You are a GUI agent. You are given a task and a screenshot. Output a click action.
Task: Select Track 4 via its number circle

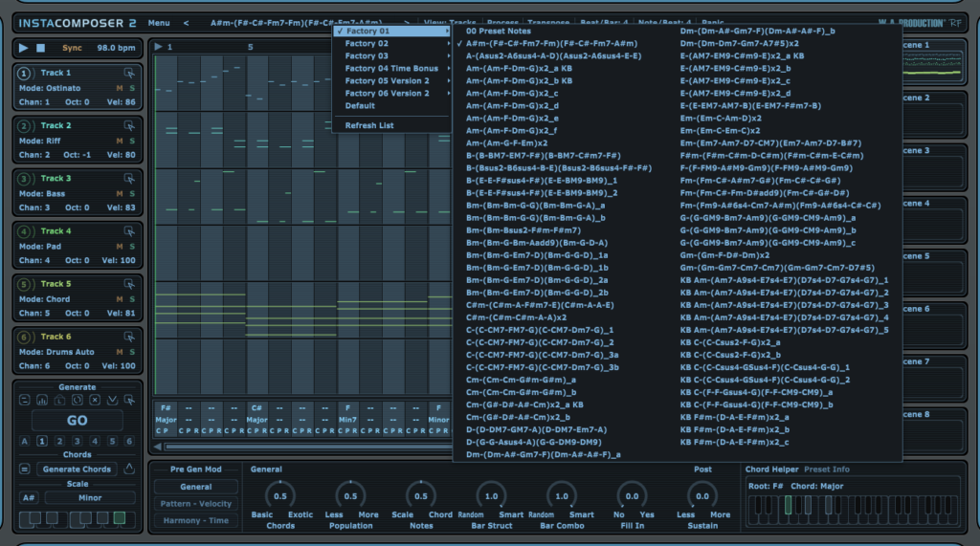click(x=24, y=231)
